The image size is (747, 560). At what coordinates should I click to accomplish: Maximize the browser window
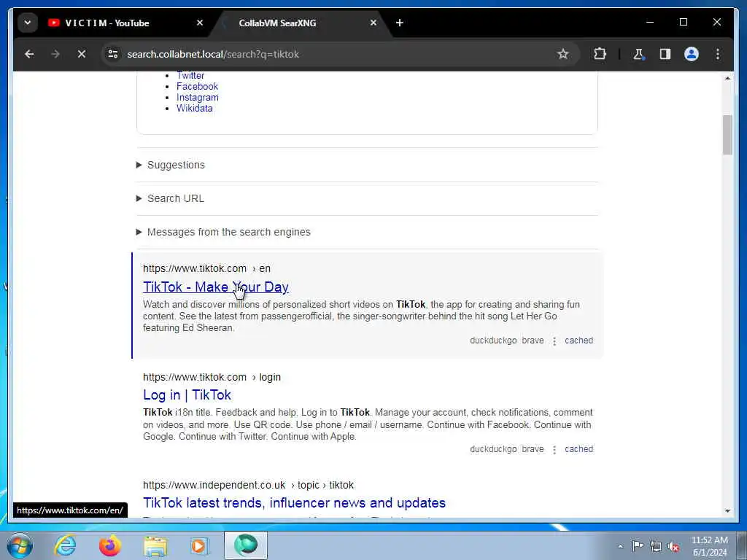(x=683, y=22)
